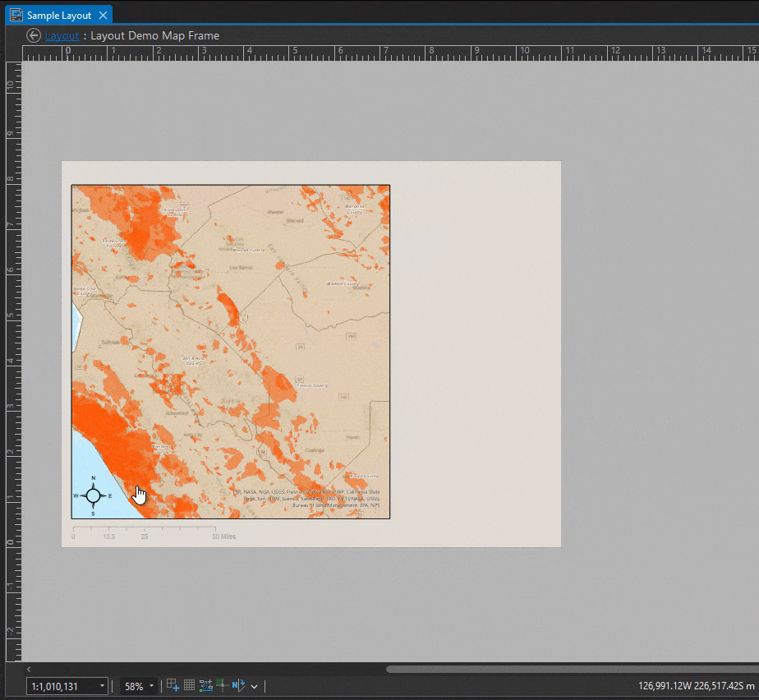Click the north arrow element on the map
The width and height of the screenshot is (759, 700).
coord(93,495)
